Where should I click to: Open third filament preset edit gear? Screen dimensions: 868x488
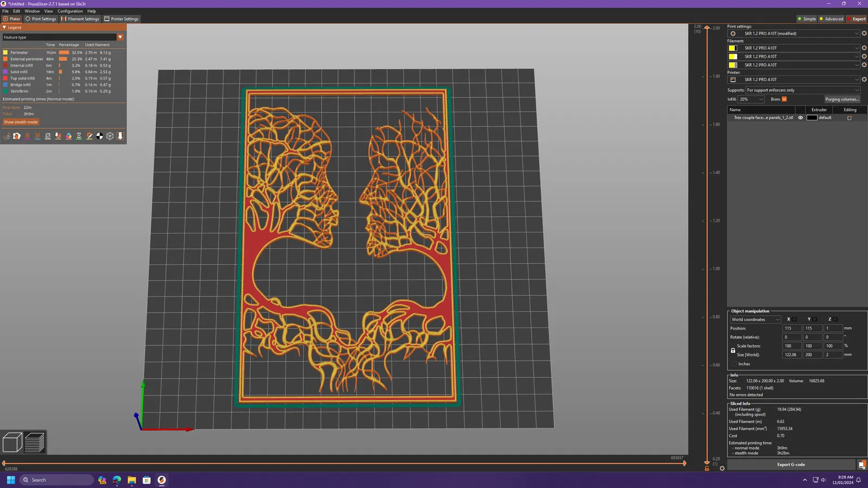coord(864,65)
